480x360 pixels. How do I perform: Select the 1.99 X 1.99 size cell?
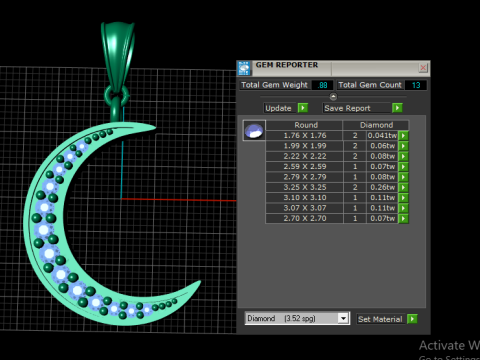[304, 146]
